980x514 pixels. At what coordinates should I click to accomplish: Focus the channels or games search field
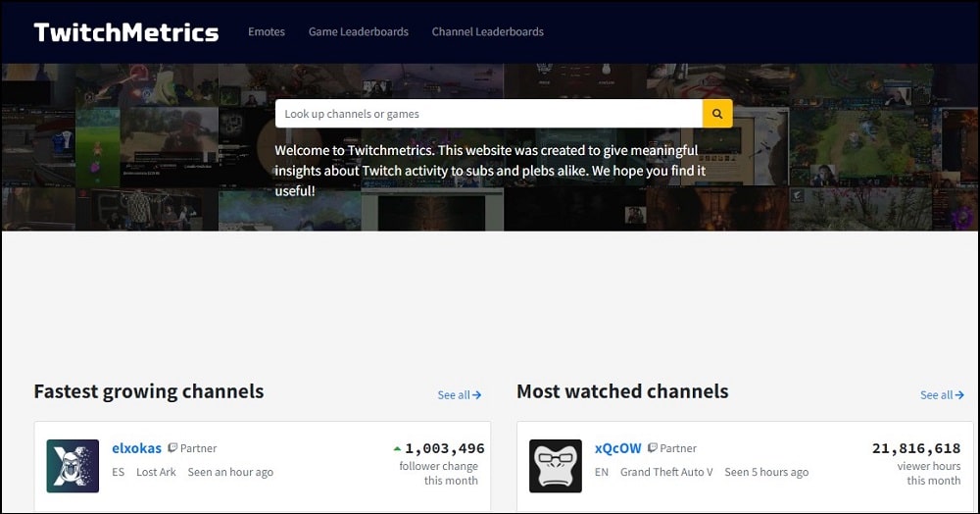click(x=489, y=114)
